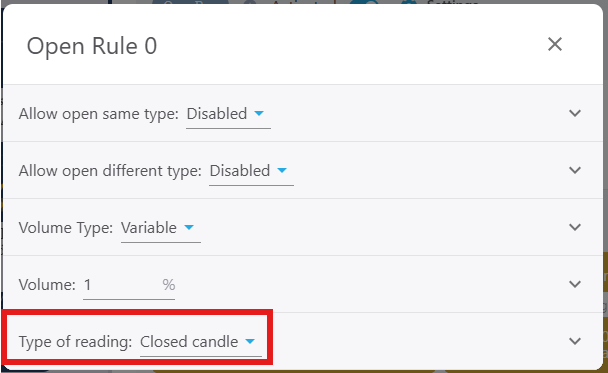This screenshot has height=373, width=608.
Task: Click the Open Rule 0 dialog title
Action: coord(92,46)
